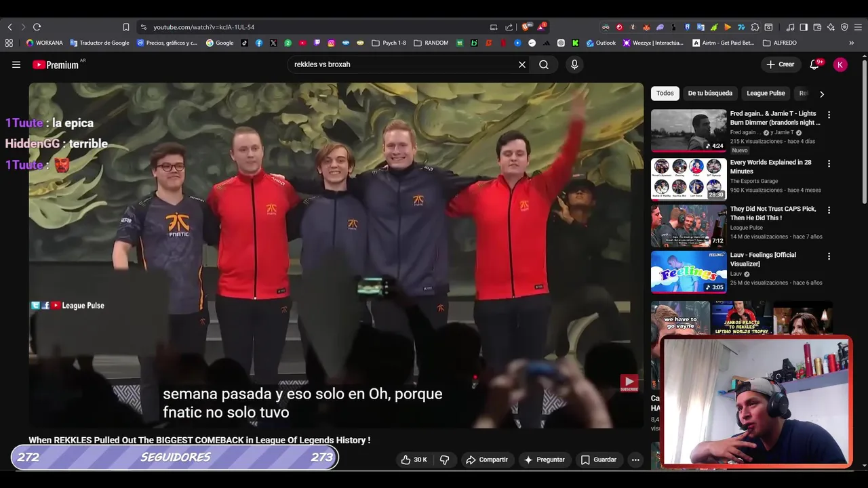The height and width of the screenshot is (488, 868).
Task: Clear the search box text
Action: (x=522, y=64)
